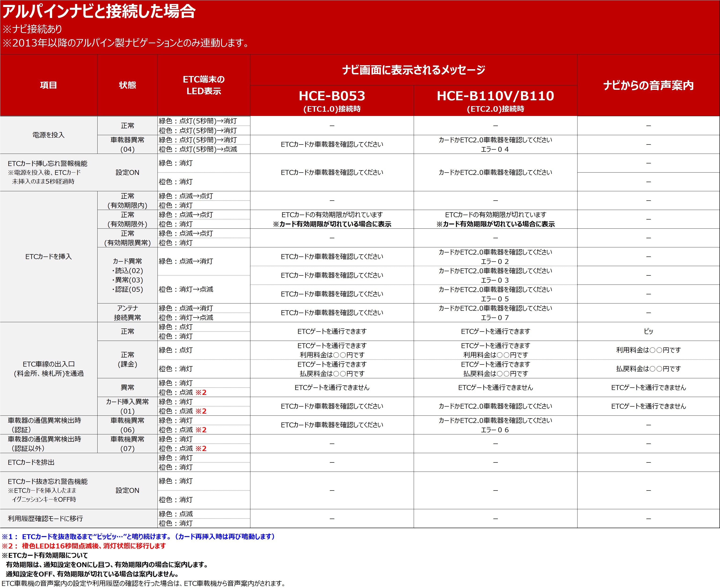Click the アンテナ接続異常 state cell
Image resolution: width=720 pixels, height=588 pixels.
point(128,313)
